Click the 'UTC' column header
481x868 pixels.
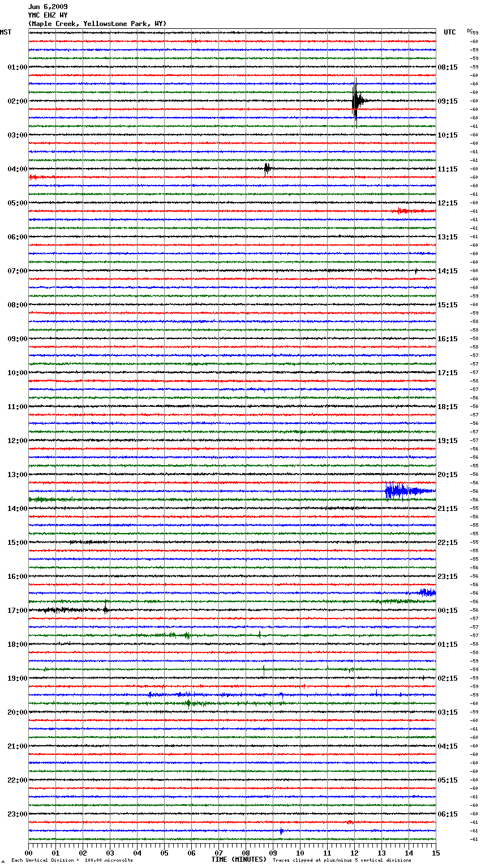pyautogui.click(x=449, y=32)
